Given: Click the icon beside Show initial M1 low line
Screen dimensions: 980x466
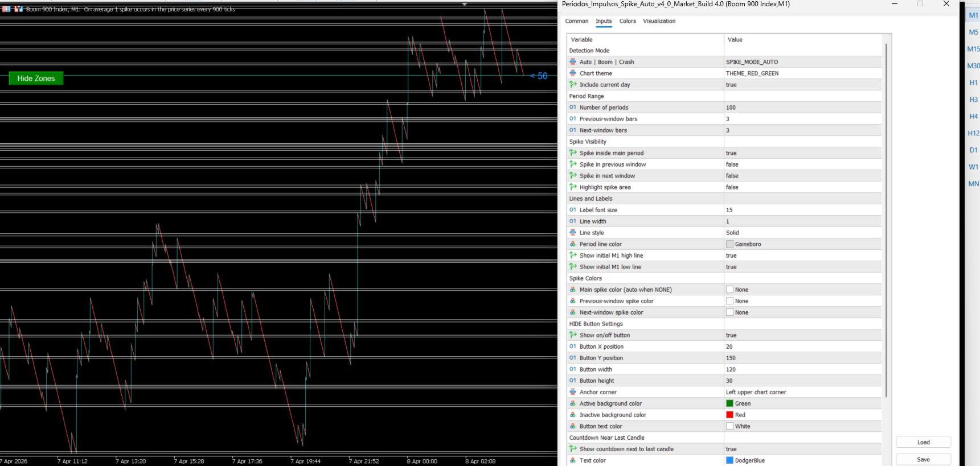Looking at the screenshot, I should click(x=573, y=266).
